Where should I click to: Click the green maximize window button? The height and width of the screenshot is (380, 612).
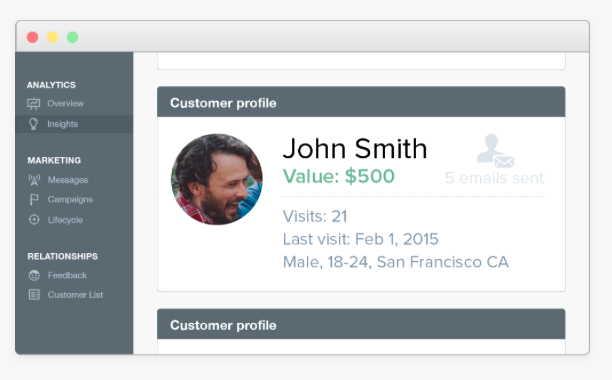[73, 37]
